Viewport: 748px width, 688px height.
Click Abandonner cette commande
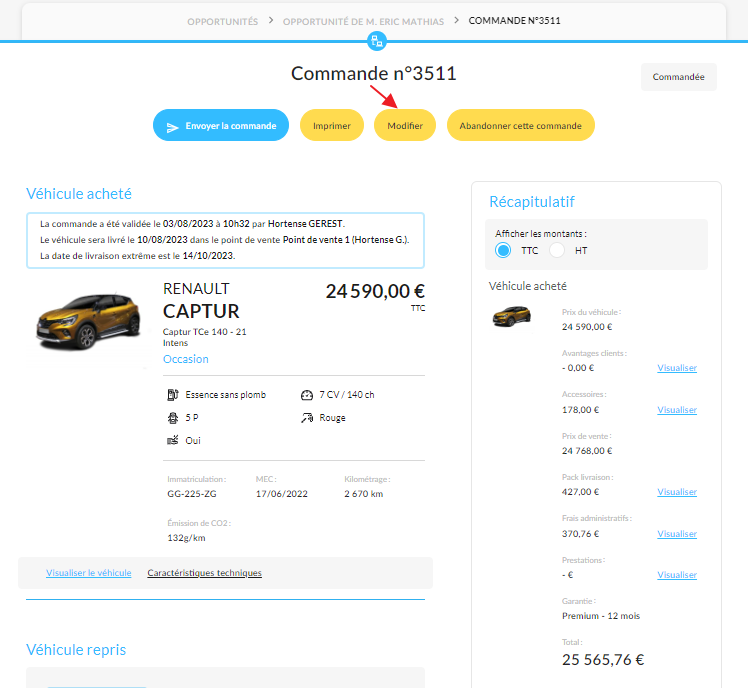tap(520, 125)
